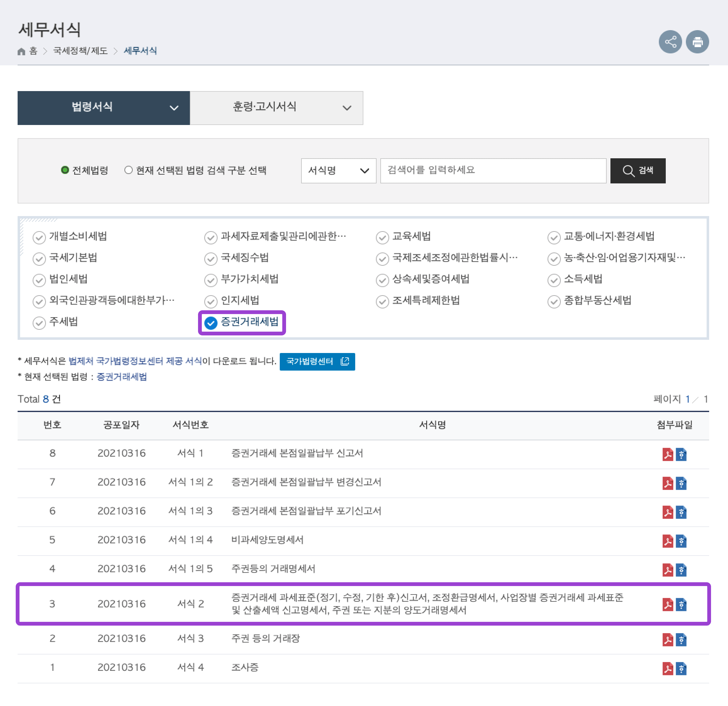Download HWP file for 주권 등의 거래장
This screenshot has height=706, width=728.
point(682,639)
